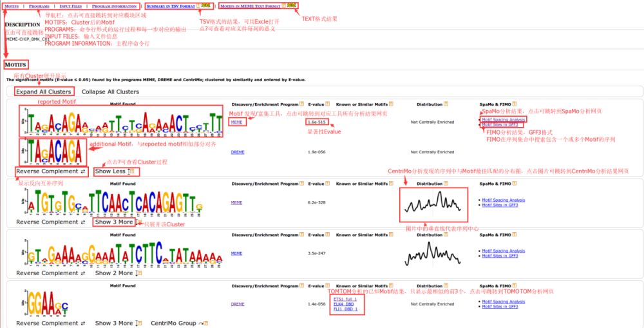Jump to Programs section in navigation bar
Viewport: 644px width, 328px height.
[x=39, y=6]
